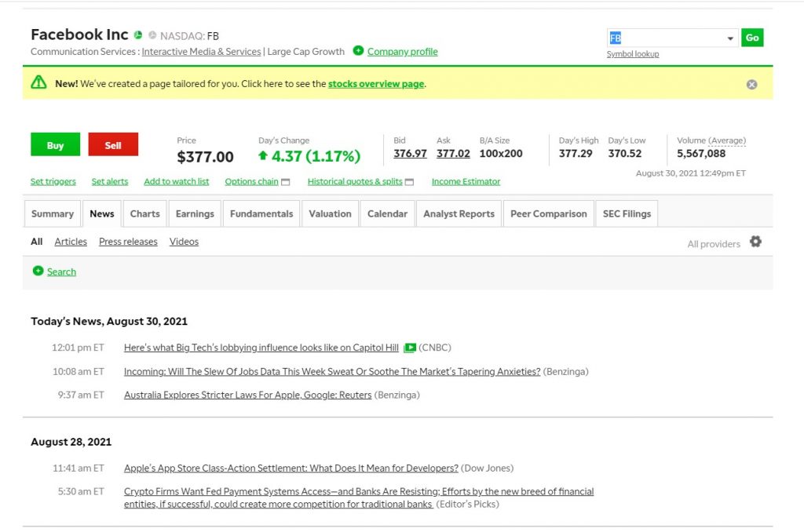
Task: Filter news by Articles
Action: [x=71, y=242]
